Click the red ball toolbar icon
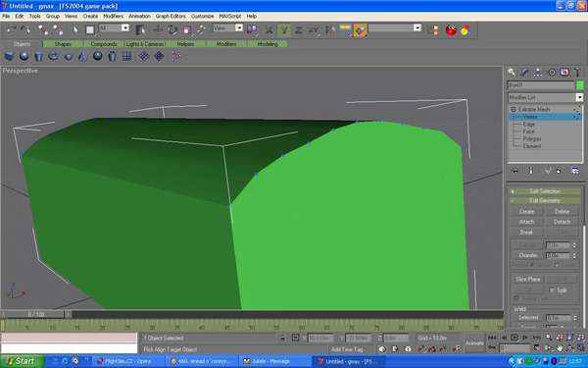 451,30
